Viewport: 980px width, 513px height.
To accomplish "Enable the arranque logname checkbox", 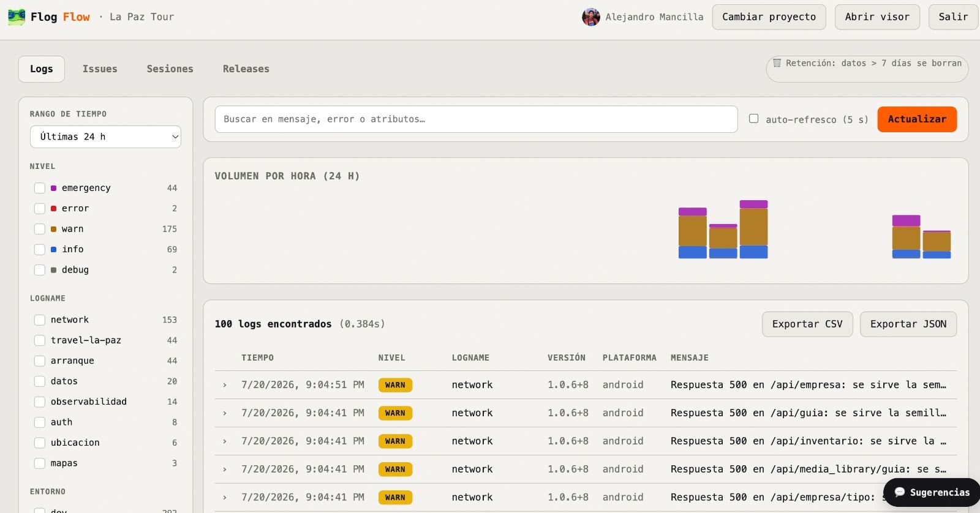I will (x=40, y=361).
